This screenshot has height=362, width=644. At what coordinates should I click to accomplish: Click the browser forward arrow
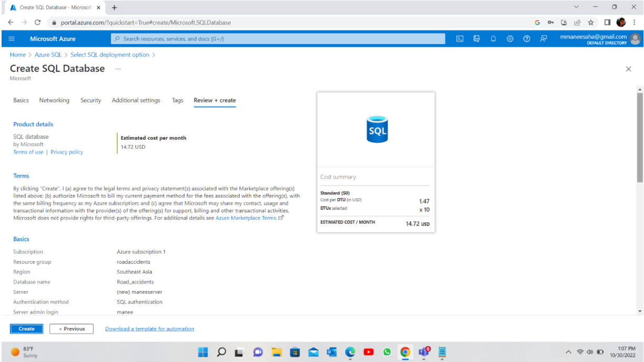click(24, 23)
